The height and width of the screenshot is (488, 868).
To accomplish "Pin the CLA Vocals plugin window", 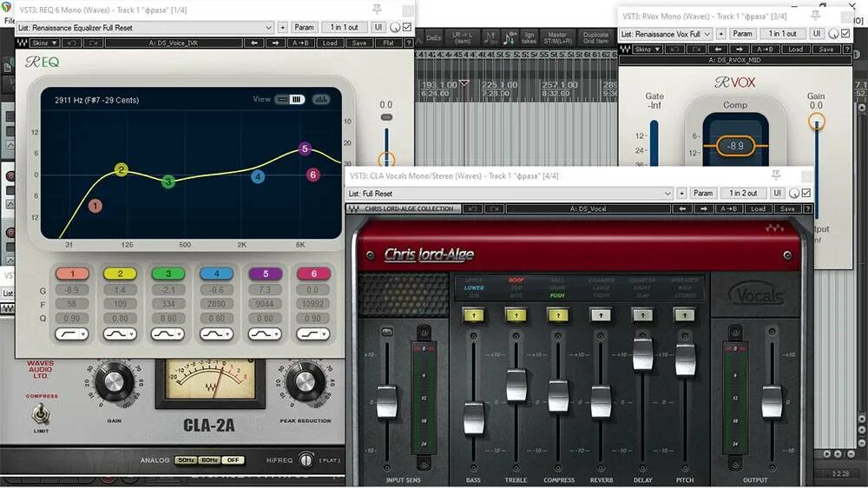I will pos(776,175).
